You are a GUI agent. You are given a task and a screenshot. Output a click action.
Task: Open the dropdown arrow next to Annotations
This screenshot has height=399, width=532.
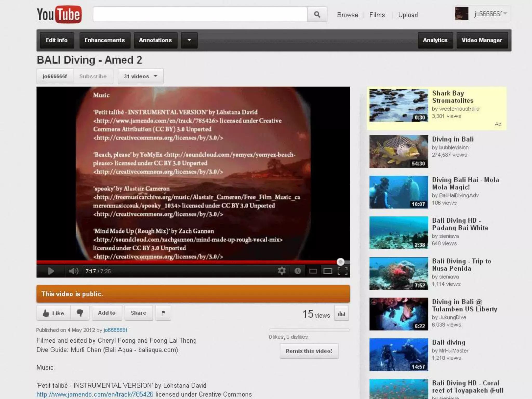[x=189, y=40]
